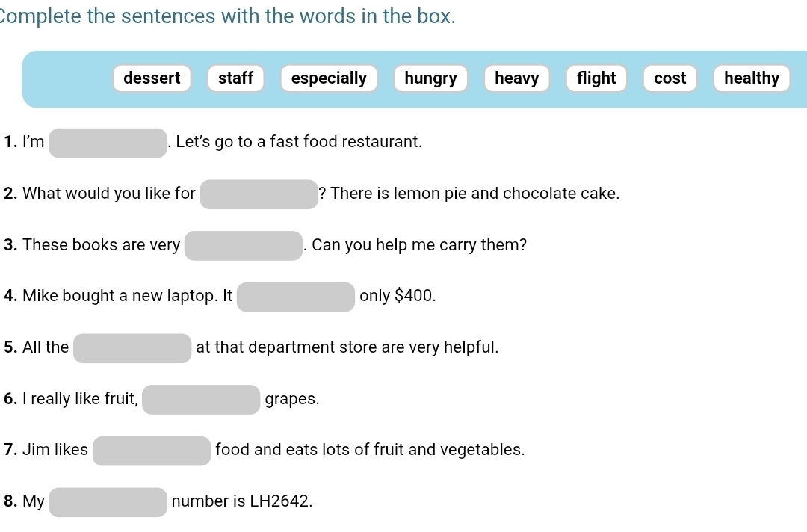Pick the 'flight' word chip
This screenshot has height=532, width=807.
pos(596,78)
